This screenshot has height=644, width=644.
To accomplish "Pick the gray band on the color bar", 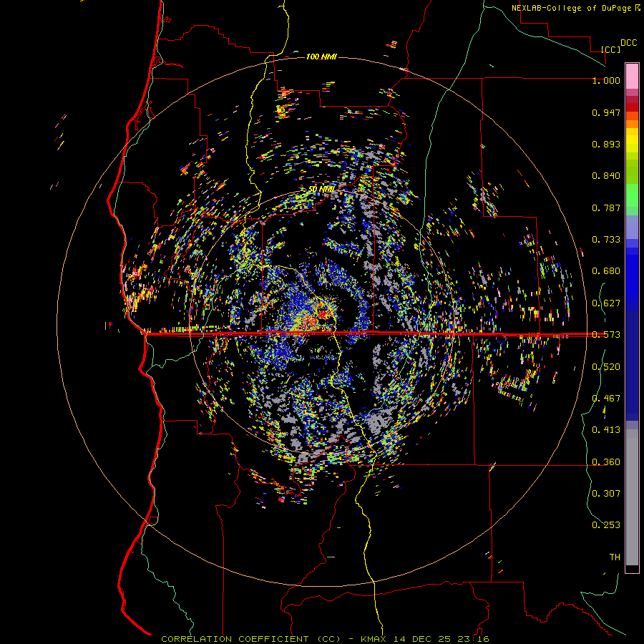I will coord(632,497).
